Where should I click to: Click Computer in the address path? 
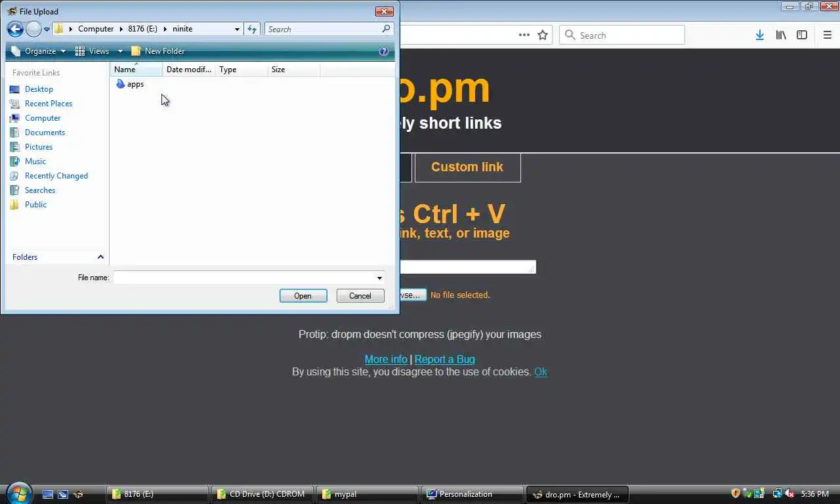click(x=96, y=29)
